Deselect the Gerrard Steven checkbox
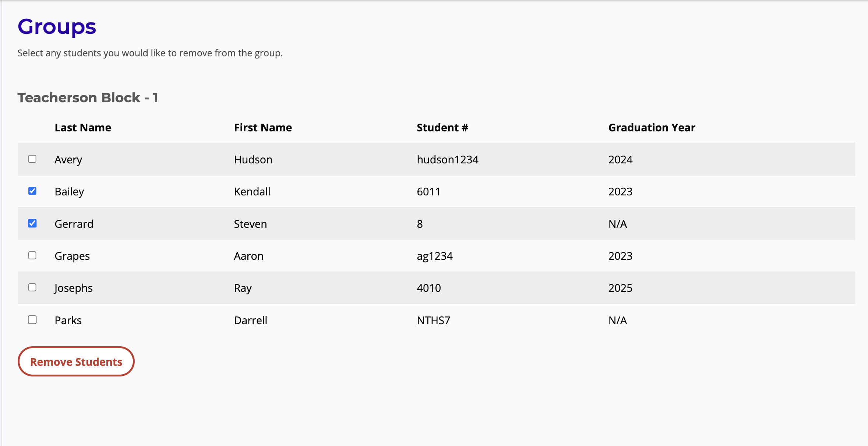 pyautogui.click(x=32, y=223)
